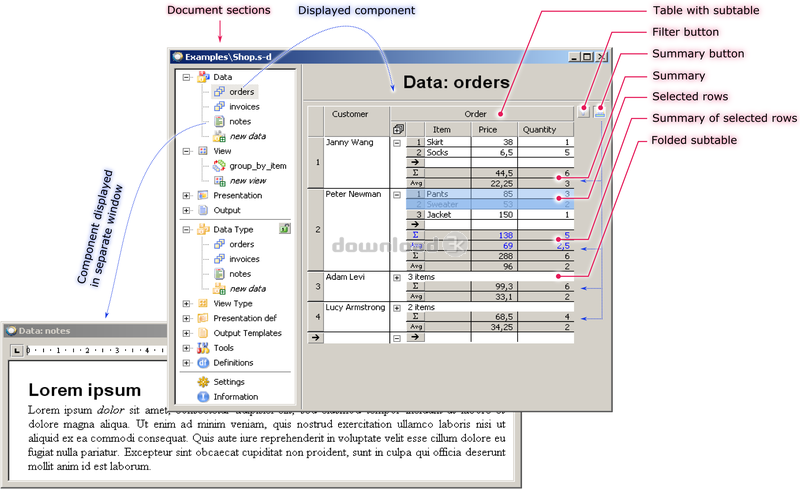The image size is (800, 489).
Task: Click the Customer column header
Action: click(357, 121)
